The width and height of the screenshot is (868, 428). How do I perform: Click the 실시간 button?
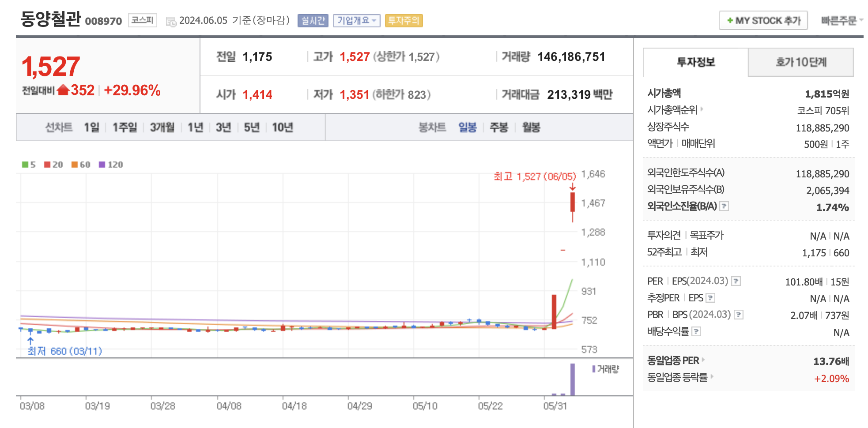tap(313, 21)
